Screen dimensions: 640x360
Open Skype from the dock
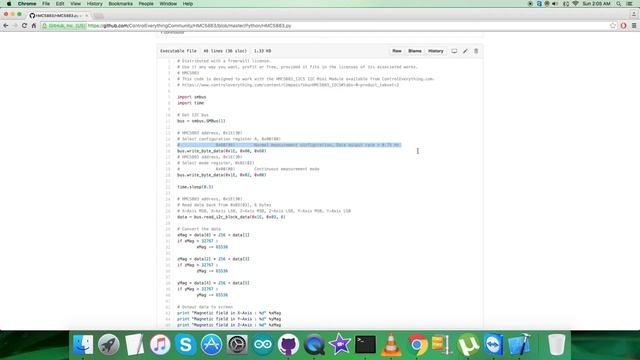click(186, 345)
